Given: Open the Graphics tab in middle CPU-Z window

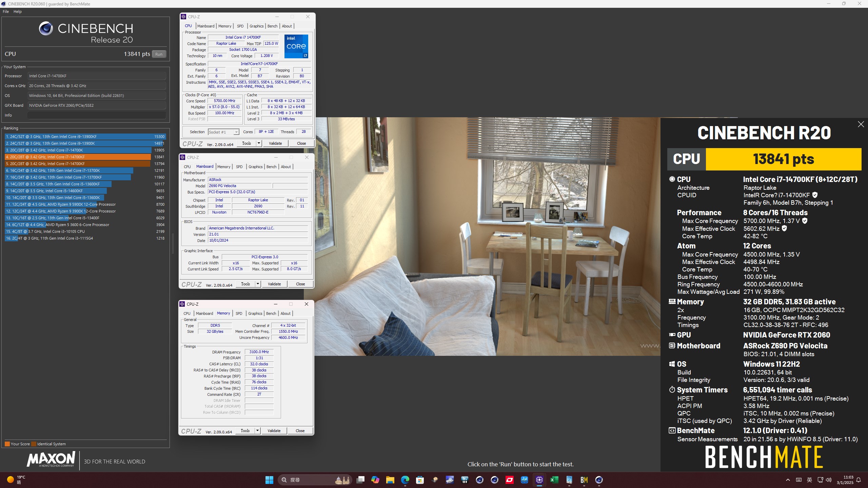Looking at the screenshot, I should (x=255, y=167).
